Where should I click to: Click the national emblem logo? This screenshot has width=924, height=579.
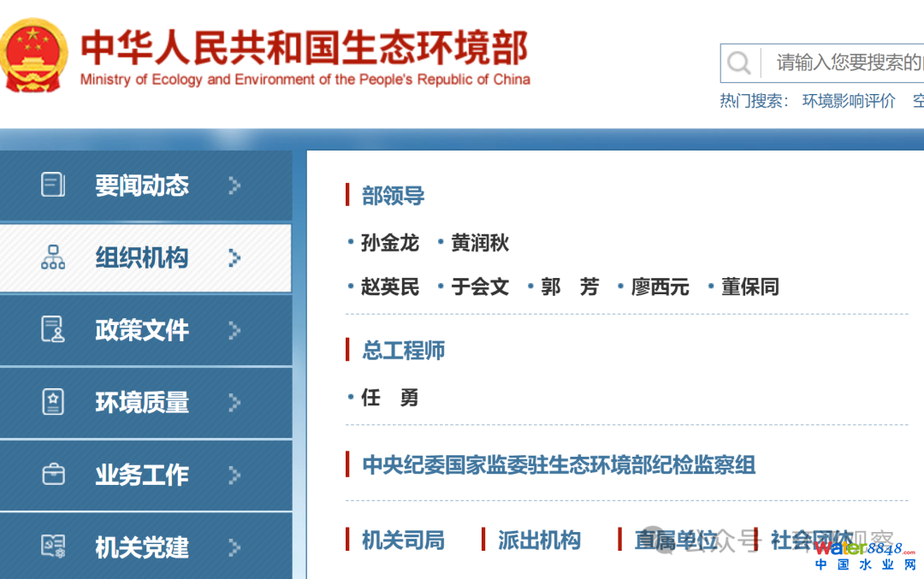click(x=33, y=56)
